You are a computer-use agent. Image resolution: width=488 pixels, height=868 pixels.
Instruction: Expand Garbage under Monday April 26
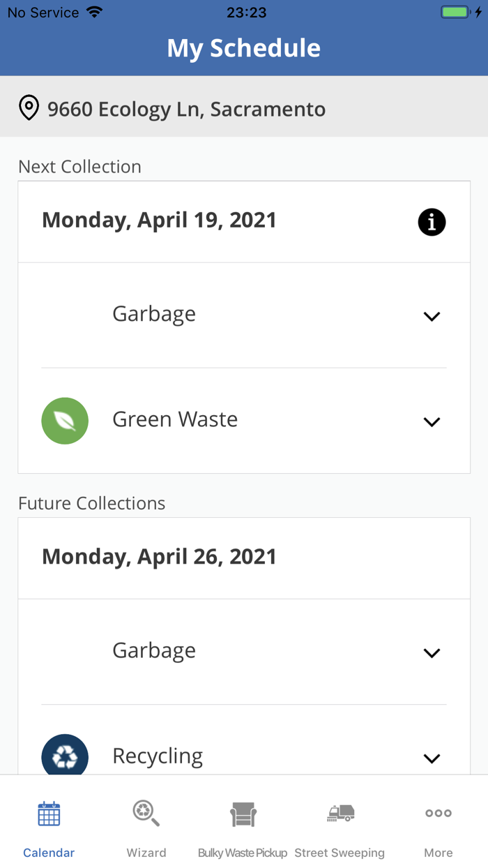pos(432,652)
